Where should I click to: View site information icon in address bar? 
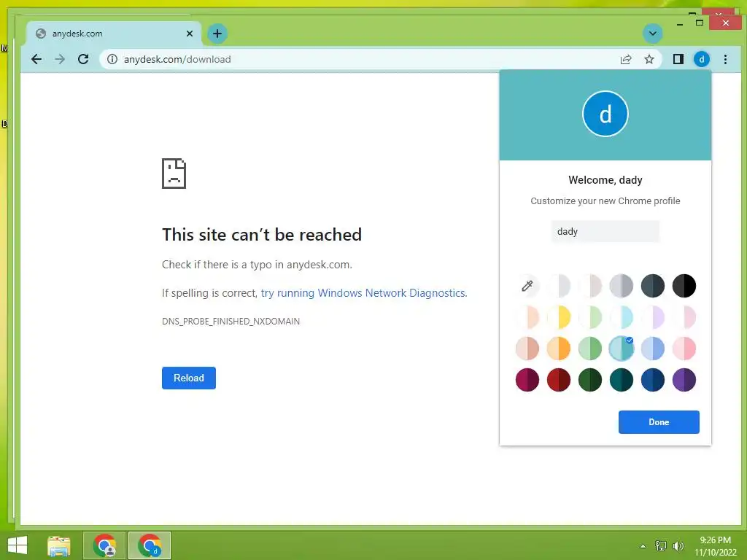[x=112, y=59]
